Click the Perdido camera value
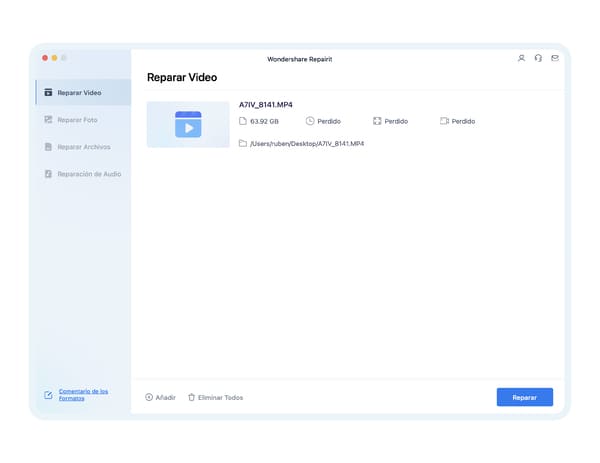The image size is (600, 463). point(463,121)
